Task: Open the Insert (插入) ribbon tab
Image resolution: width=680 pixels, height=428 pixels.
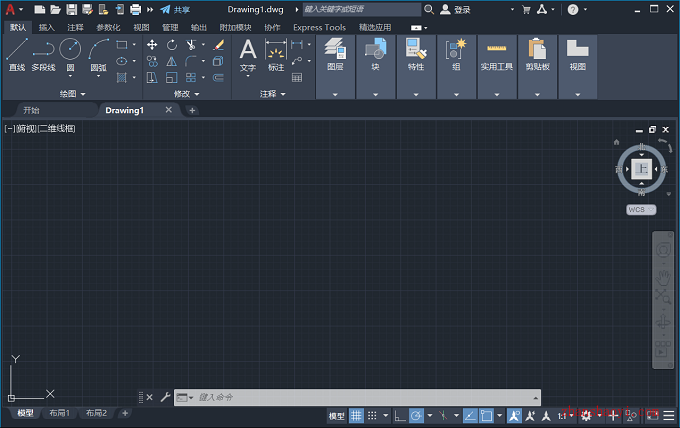Action: pyautogui.click(x=47, y=27)
